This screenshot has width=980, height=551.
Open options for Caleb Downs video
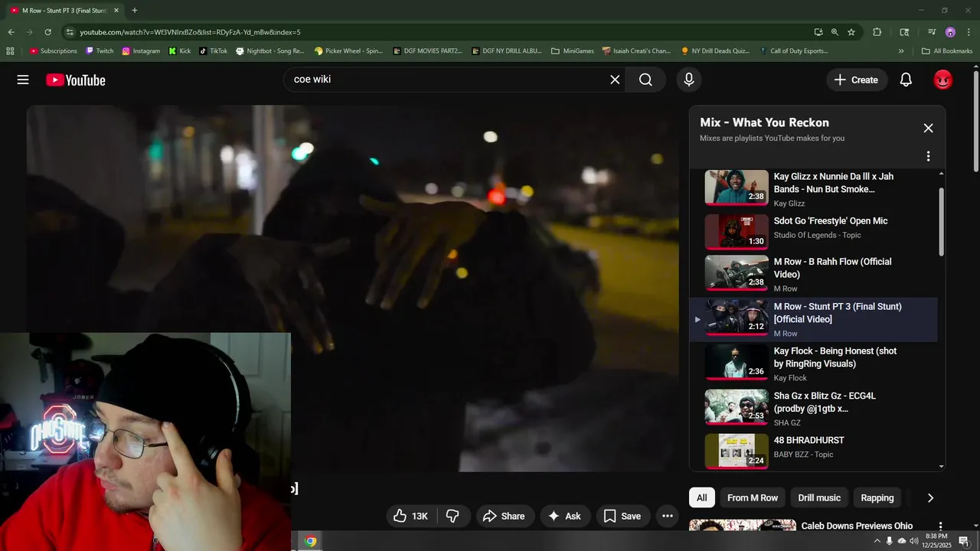pyautogui.click(x=941, y=527)
